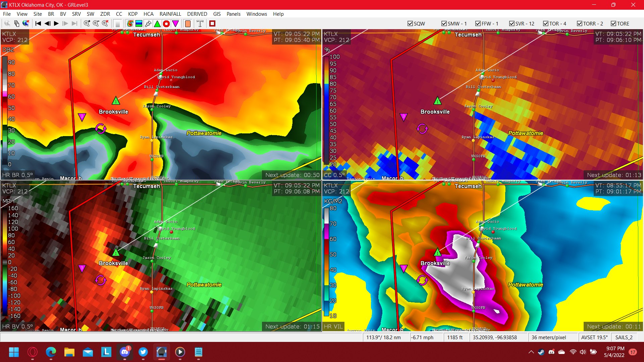Select the text annotation tool
This screenshot has width=644, height=362.
click(x=200, y=23)
